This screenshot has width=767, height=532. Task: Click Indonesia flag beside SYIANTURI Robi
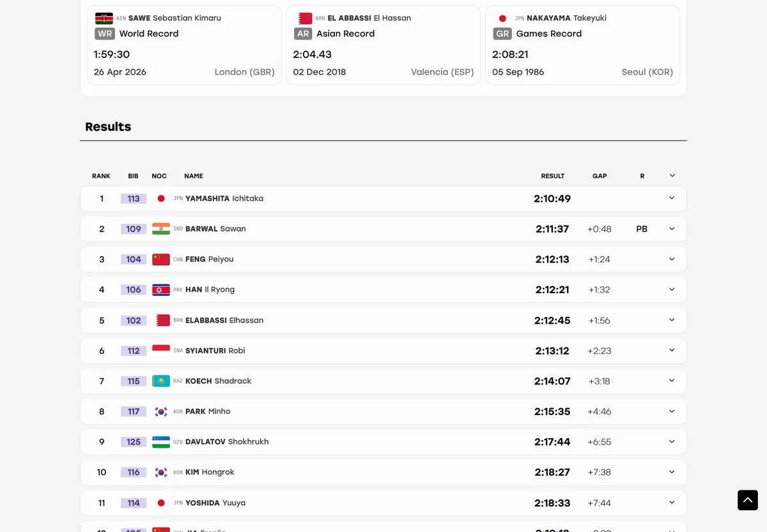161,351
